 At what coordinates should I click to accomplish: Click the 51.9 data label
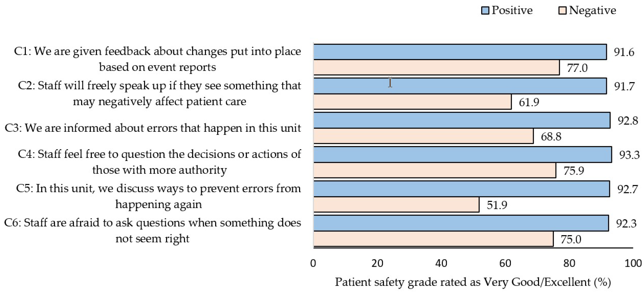pyautogui.click(x=497, y=205)
